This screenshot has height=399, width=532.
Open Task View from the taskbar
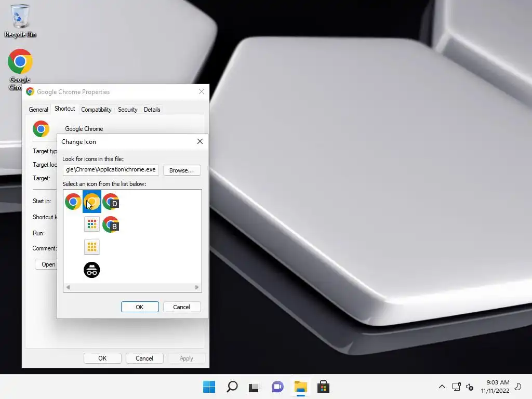255,387
